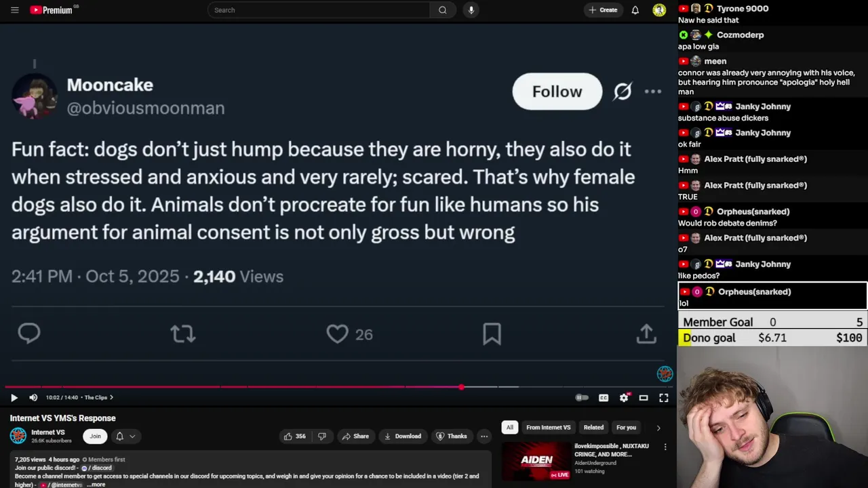The height and width of the screenshot is (488, 868).
Task: Click the Share button
Action: [355, 436]
